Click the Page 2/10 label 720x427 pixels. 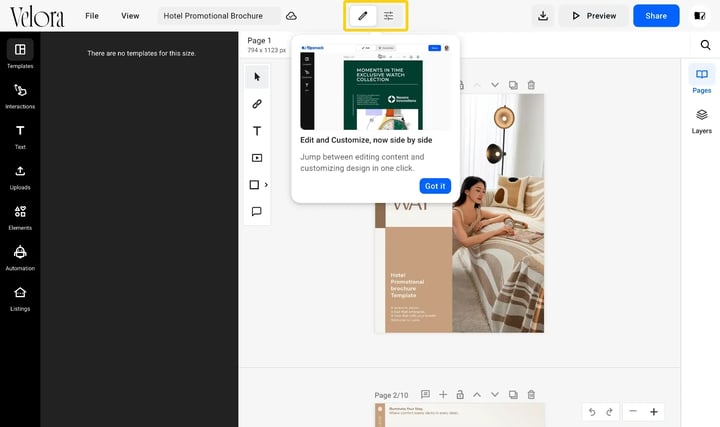click(391, 395)
